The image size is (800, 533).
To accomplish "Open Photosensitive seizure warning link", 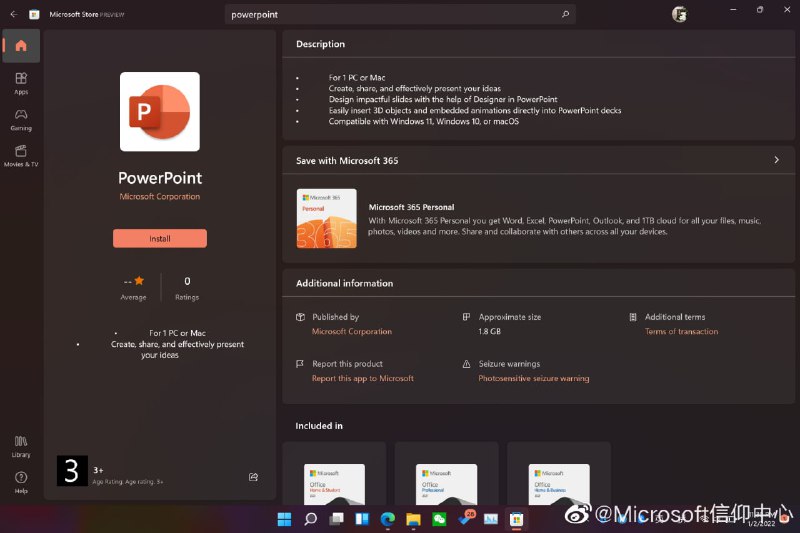I will (534, 378).
